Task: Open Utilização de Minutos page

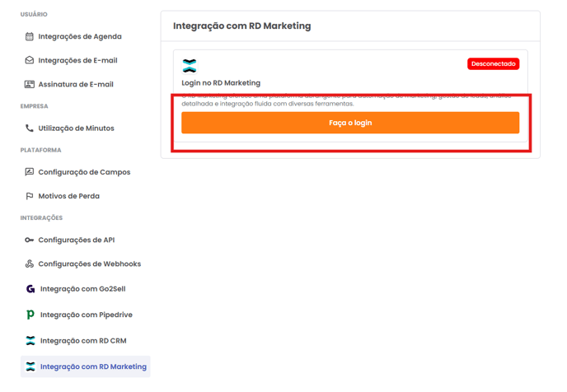Action: point(76,128)
